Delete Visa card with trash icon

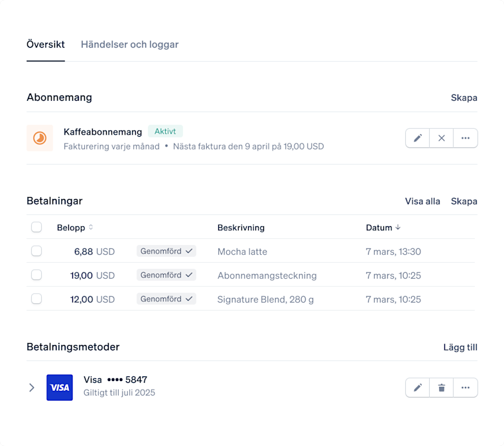441,388
